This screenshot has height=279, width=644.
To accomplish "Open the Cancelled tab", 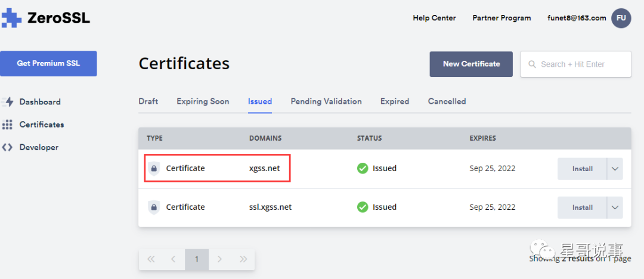I will tap(447, 101).
